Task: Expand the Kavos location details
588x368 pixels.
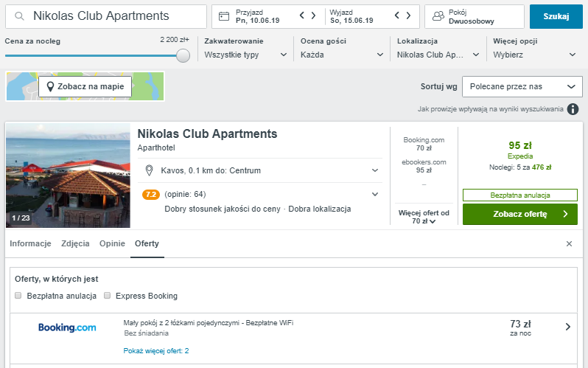Action: (x=374, y=170)
